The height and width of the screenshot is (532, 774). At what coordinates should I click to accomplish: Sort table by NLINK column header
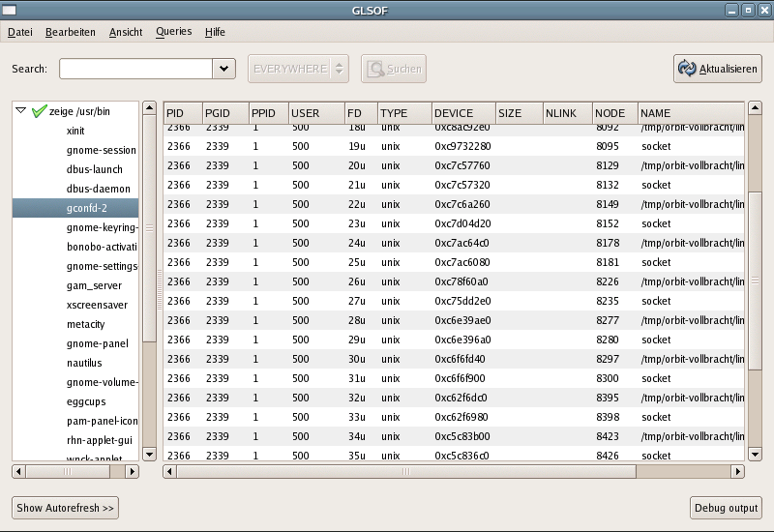click(568, 113)
